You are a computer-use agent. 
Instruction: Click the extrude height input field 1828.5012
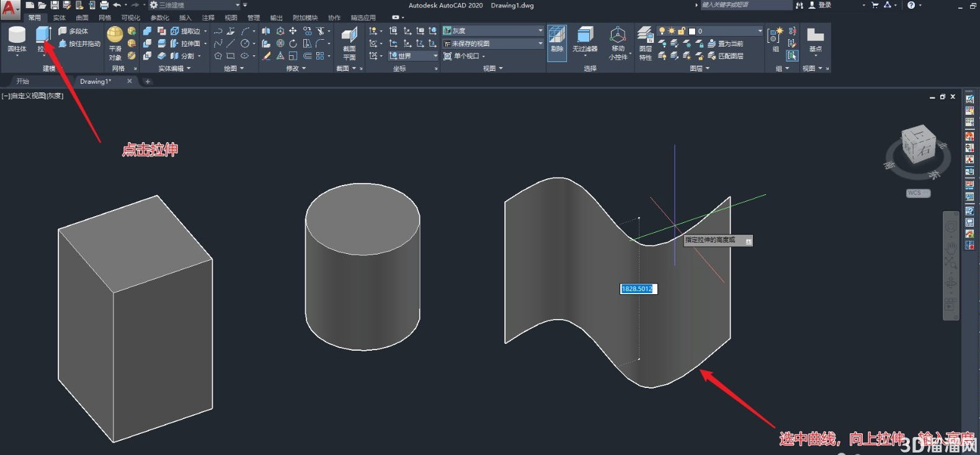pyautogui.click(x=638, y=289)
